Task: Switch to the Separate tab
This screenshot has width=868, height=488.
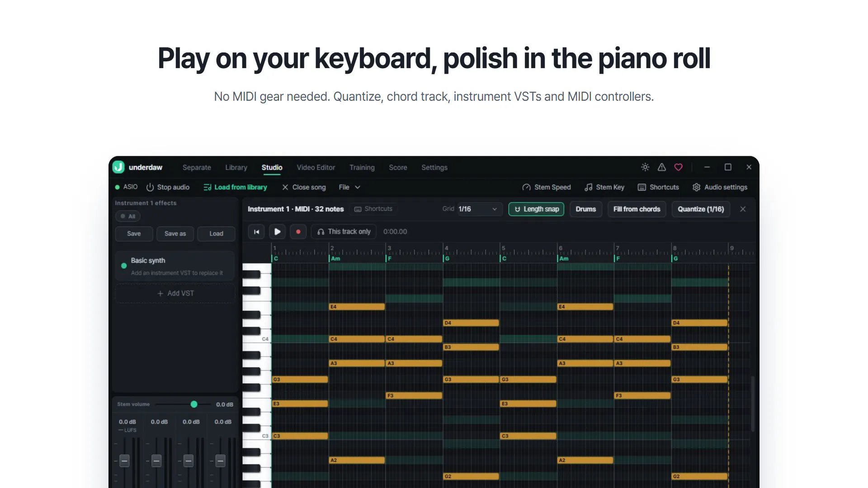Action: (x=197, y=168)
